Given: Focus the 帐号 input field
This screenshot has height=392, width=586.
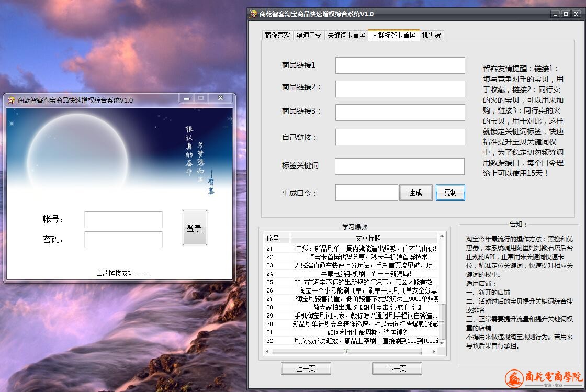Looking at the screenshot, I should tap(123, 220).
